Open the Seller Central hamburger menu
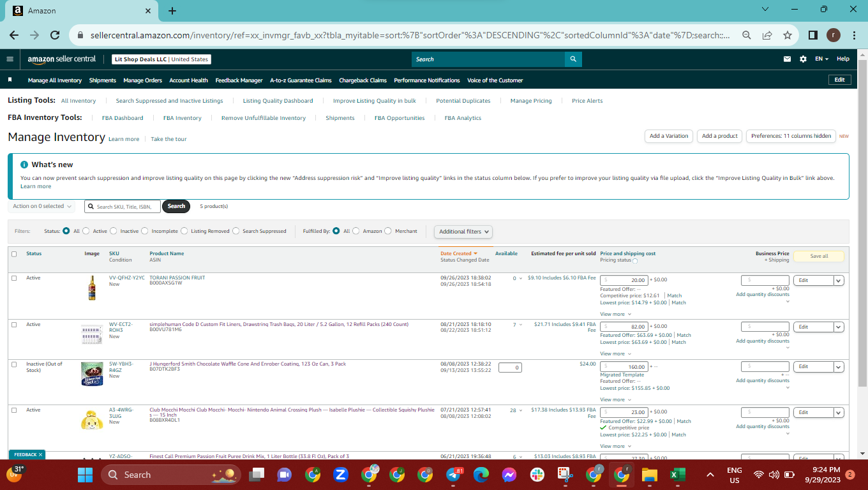868x490 pixels. pos(10,59)
